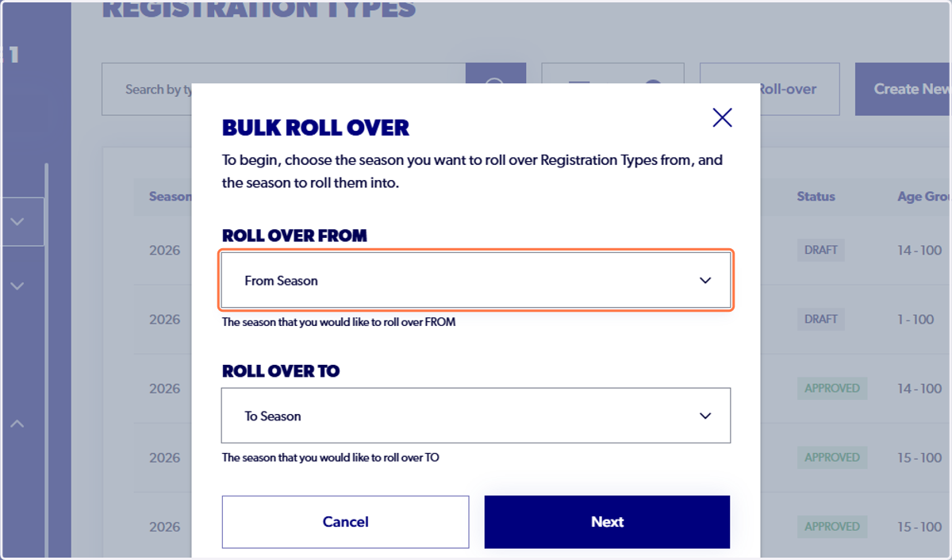Click the From Season chevron arrow
This screenshot has height=560, width=952.
[x=705, y=281]
